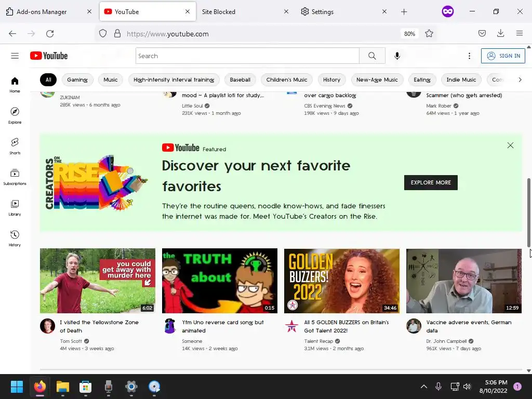
Task: Select the Music category chip
Action: tap(110, 79)
